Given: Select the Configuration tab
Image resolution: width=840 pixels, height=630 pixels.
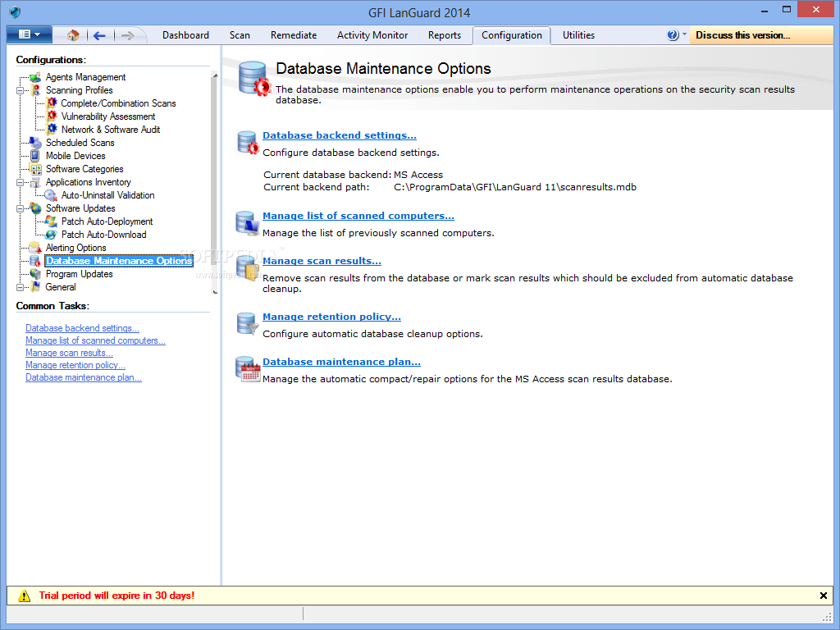Looking at the screenshot, I should click(x=512, y=35).
